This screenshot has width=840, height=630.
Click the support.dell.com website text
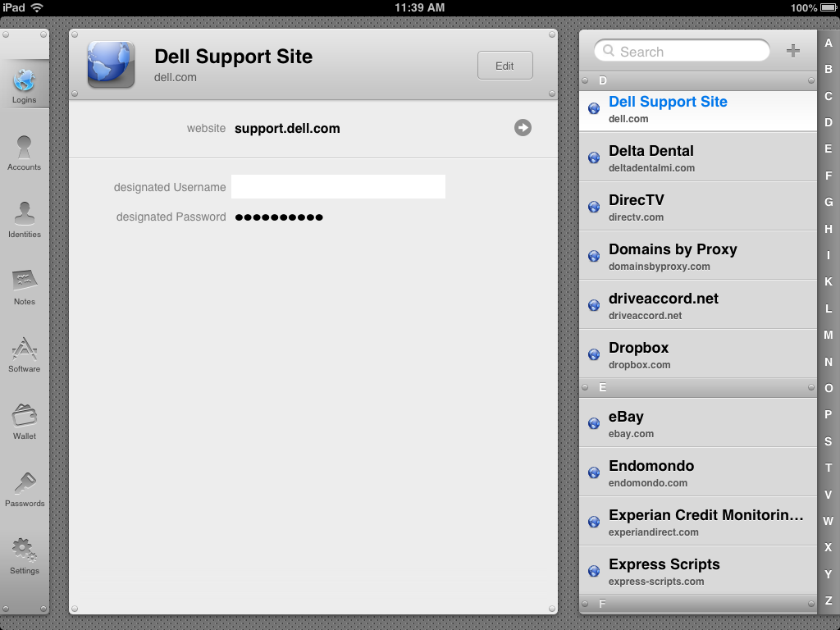(287, 129)
